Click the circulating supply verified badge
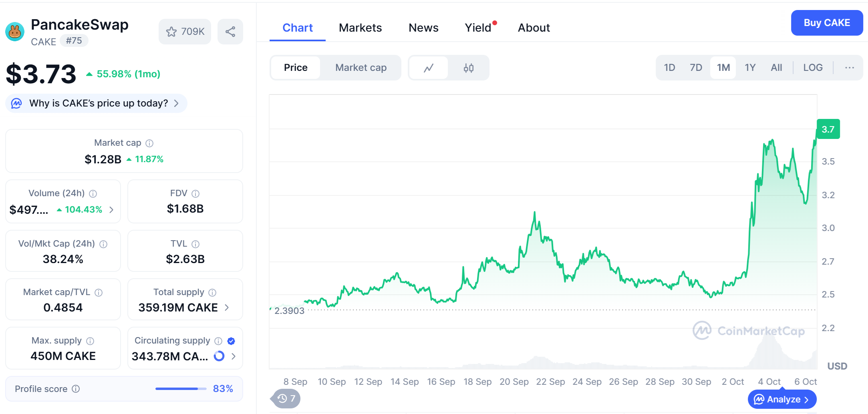This screenshot has width=868, height=414. point(231,341)
